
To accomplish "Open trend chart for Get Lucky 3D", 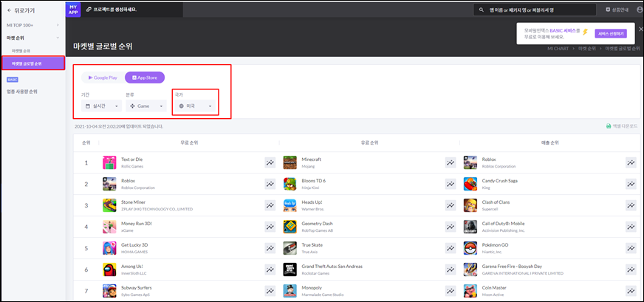I will pyautogui.click(x=270, y=248).
